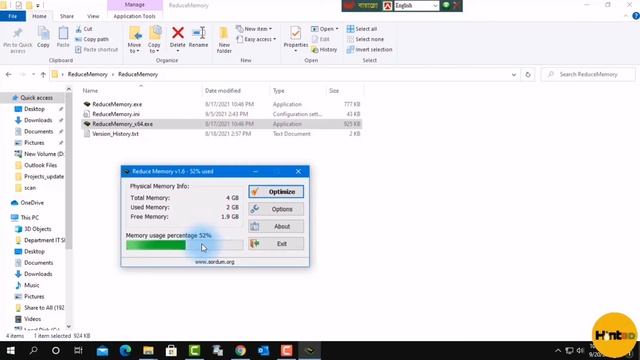Open Properties of selected file

coord(296,39)
